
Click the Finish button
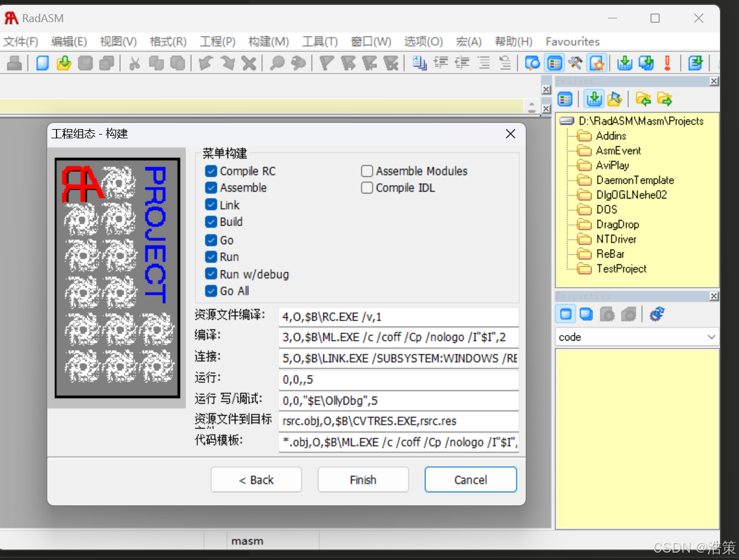point(363,479)
